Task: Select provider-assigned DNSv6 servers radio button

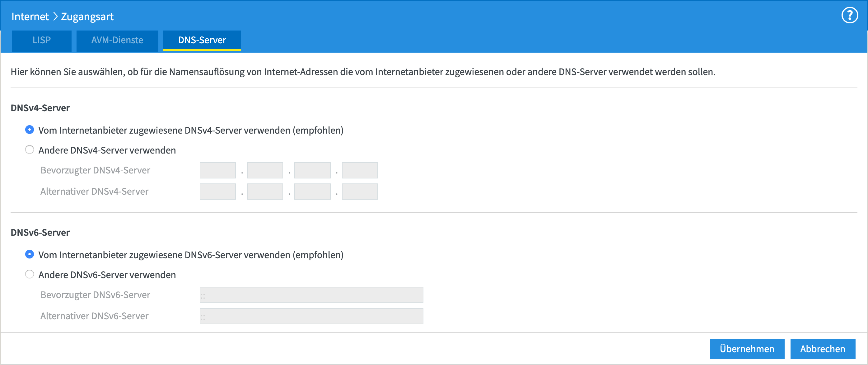Action: point(30,254)
